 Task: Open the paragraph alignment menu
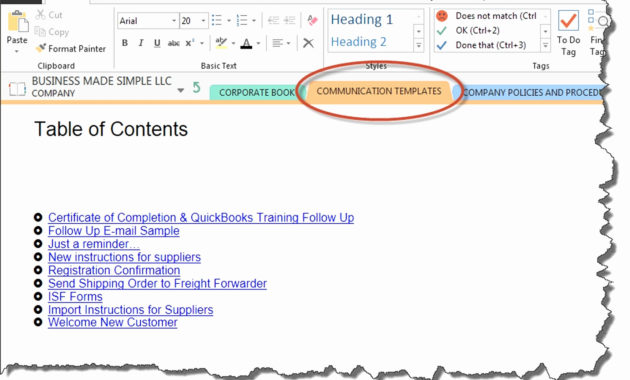[x=280, y=43]
